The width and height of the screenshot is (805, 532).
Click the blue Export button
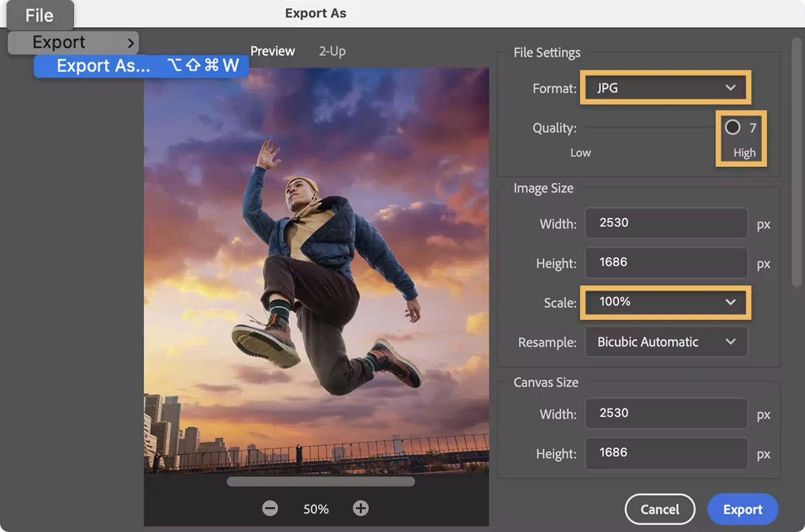coord(742,509)
